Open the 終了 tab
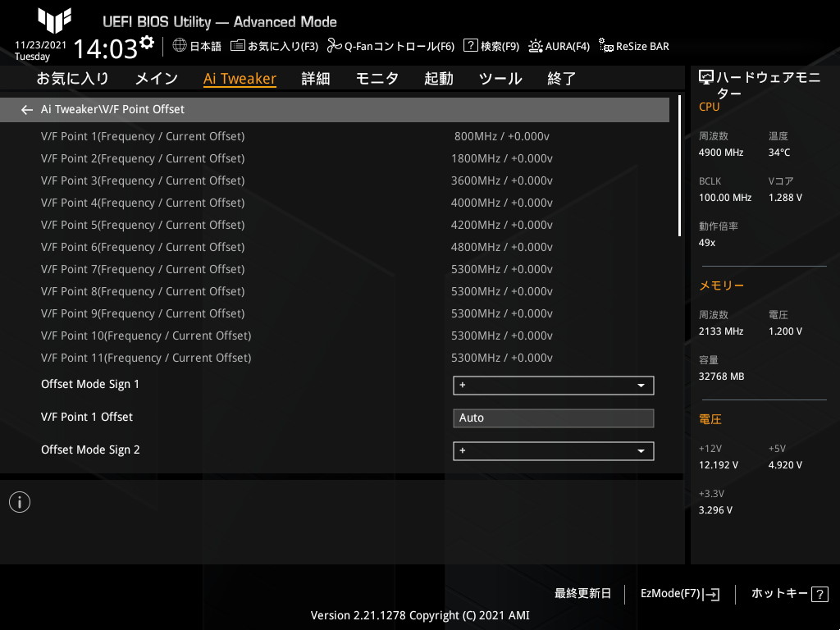The height and width of the screenshot is (630, 840). click(561, 79)
